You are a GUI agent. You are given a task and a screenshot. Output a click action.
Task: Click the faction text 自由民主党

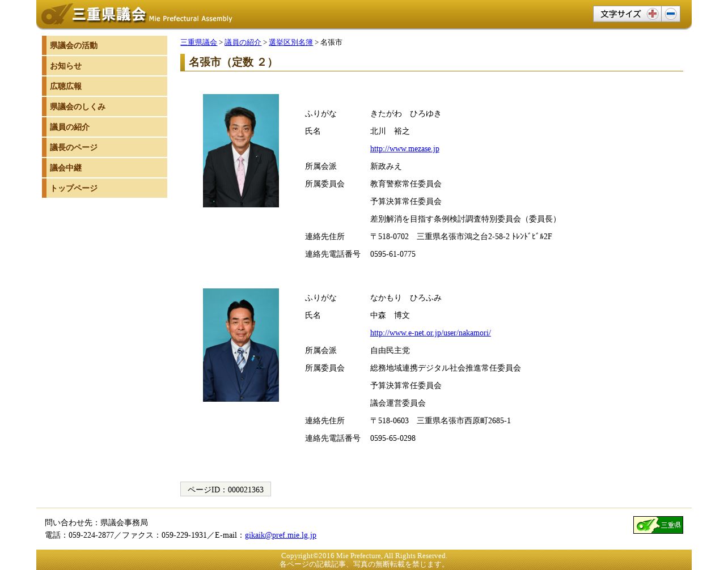point(390,351)
